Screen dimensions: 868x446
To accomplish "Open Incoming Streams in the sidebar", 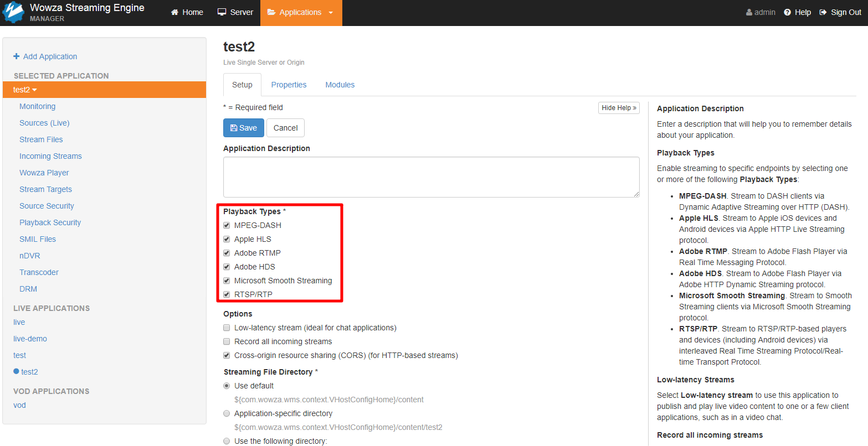I will point(50,156).
